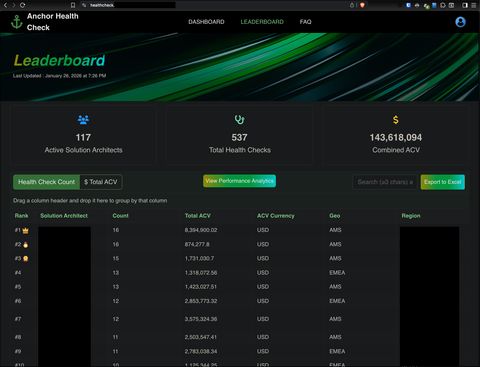
Task: Click total ACV value 3,575,324.36
Action: (201, 319)
